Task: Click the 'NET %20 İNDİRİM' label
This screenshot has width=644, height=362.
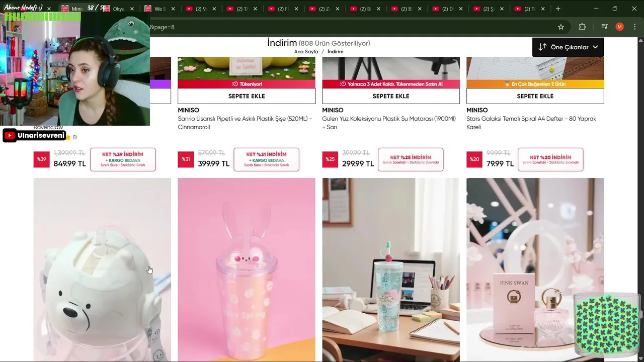Action: click(550, 159)
